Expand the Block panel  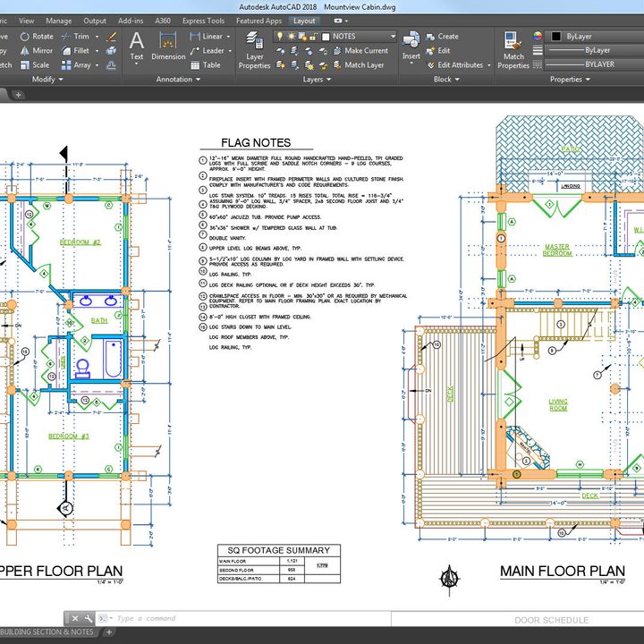[x=446, y=80]
